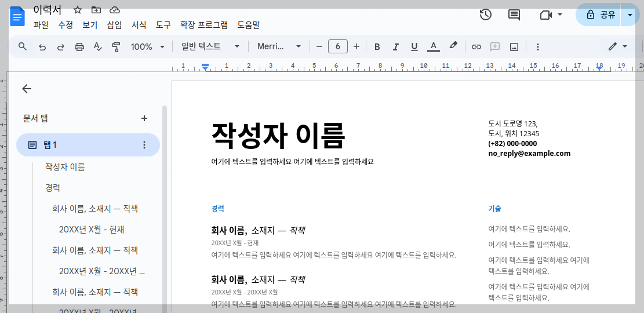This screenshot has width=644, height=313.
Task: Open the editing mode pencil dropdown
Action: point(618,46)
